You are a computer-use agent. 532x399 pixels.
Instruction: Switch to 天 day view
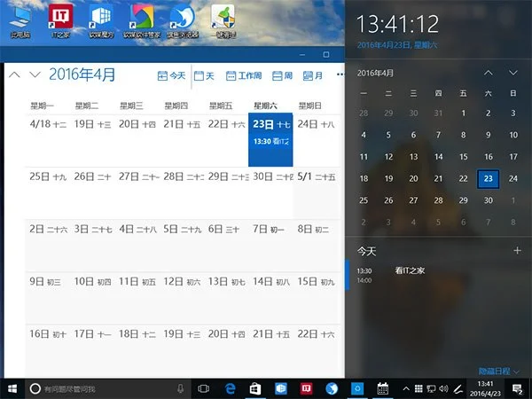coord(204,75)
